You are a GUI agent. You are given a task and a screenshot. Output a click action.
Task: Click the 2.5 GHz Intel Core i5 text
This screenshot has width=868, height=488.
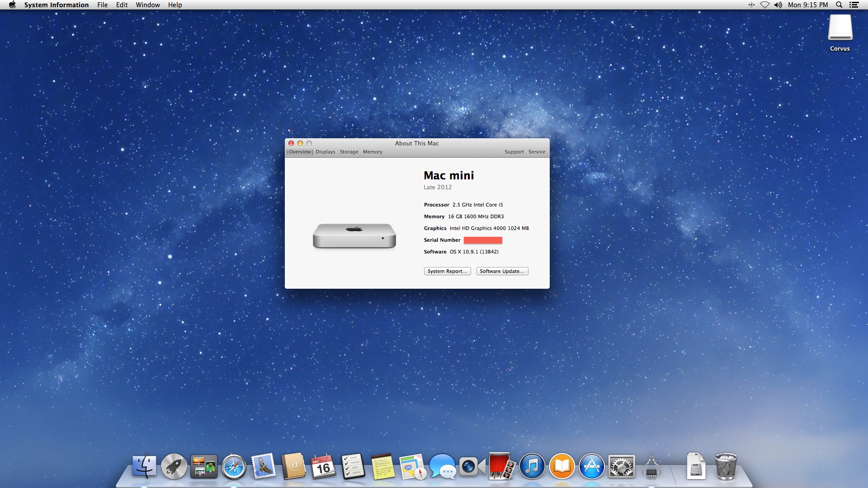click(478, 205)
